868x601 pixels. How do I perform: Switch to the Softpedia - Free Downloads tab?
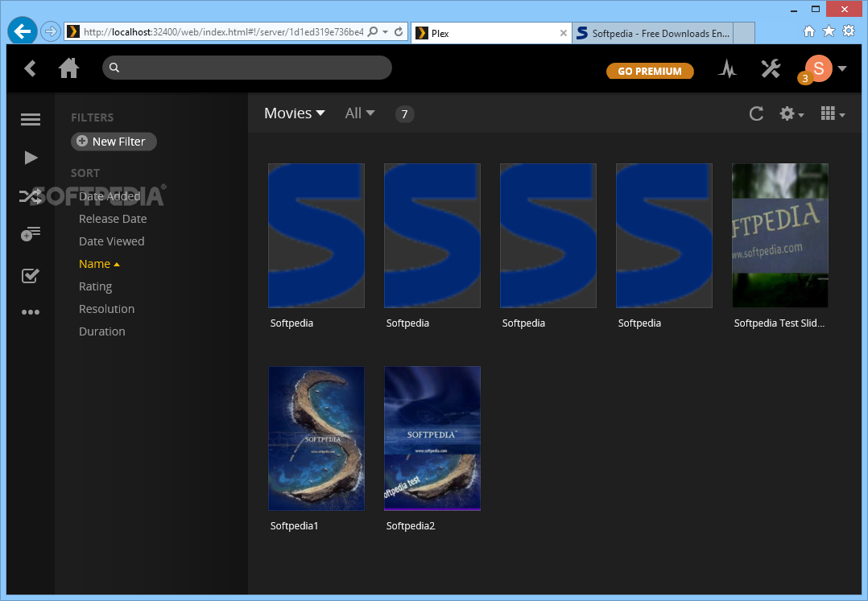[x=653, y=33]
